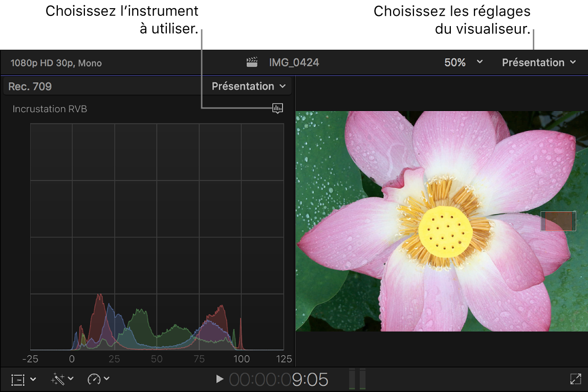Open the enhancements chevron options
The height and width of the screenshot is (392, 588).
pos(71,379)
